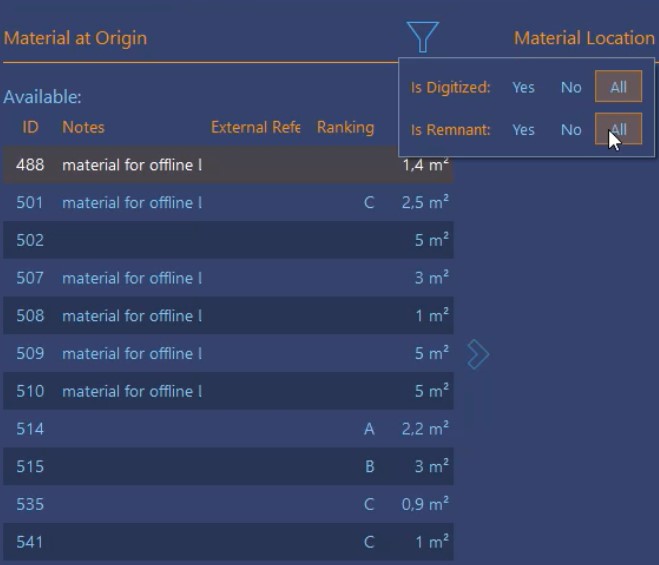Select material row with ID 488
Screen dimensions: 659x565
point(228,164)
